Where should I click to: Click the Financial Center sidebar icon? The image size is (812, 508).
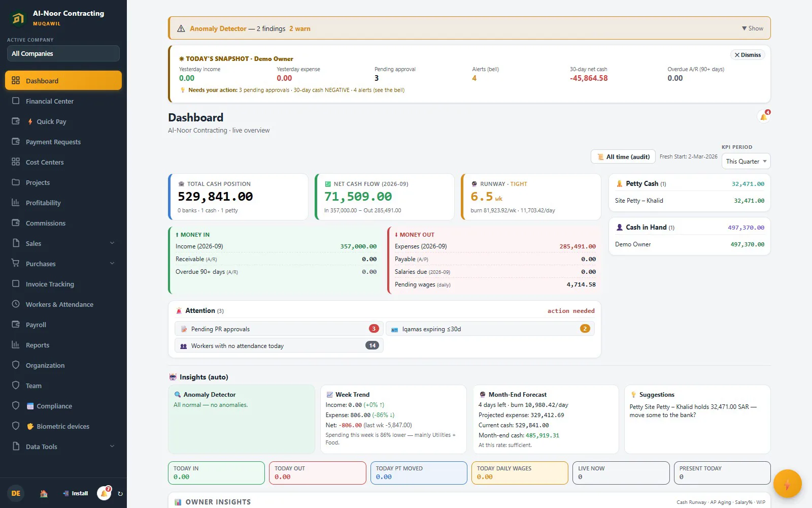pos(16,101)
